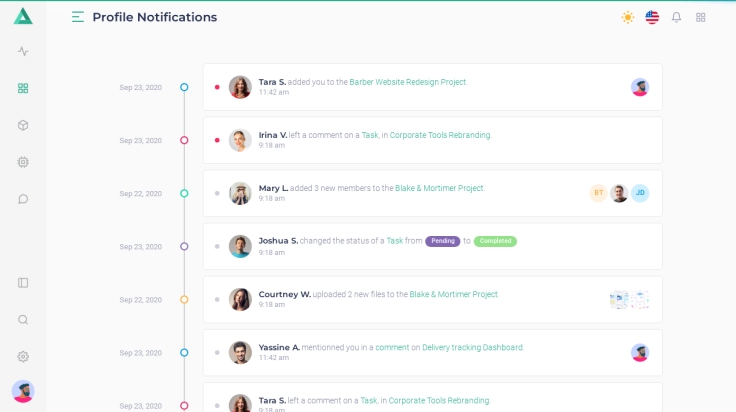Click the search magnifier icon in sidebar
The width and height of the screenshot is (736, 412).
[23, 320]
